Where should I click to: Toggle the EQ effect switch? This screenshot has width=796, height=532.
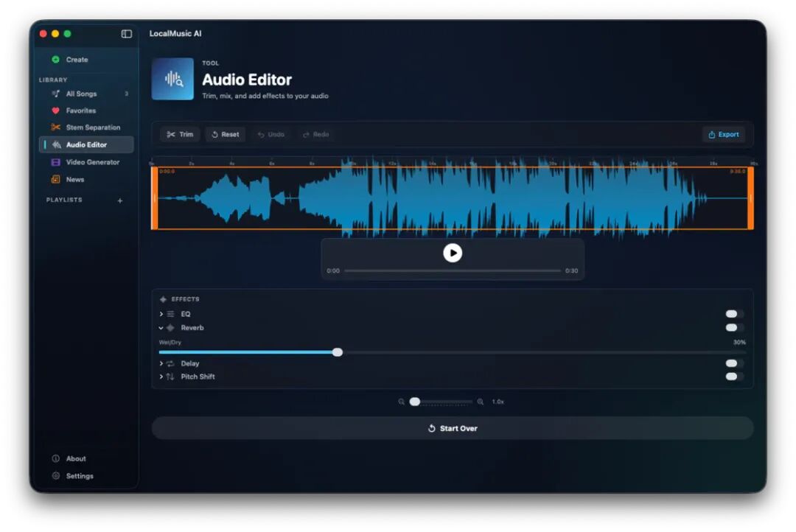click(734, 314)
